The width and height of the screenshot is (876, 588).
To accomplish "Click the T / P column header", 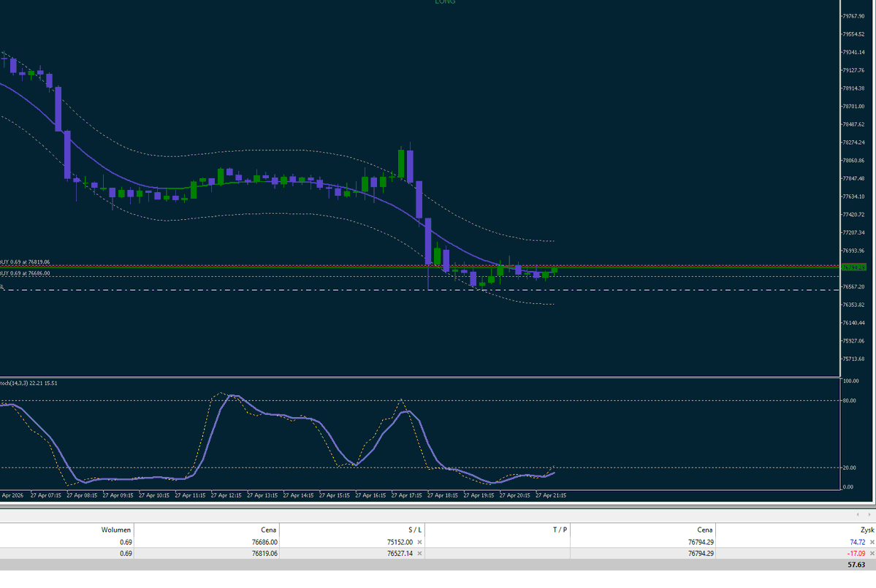I will tap(560, 530).
